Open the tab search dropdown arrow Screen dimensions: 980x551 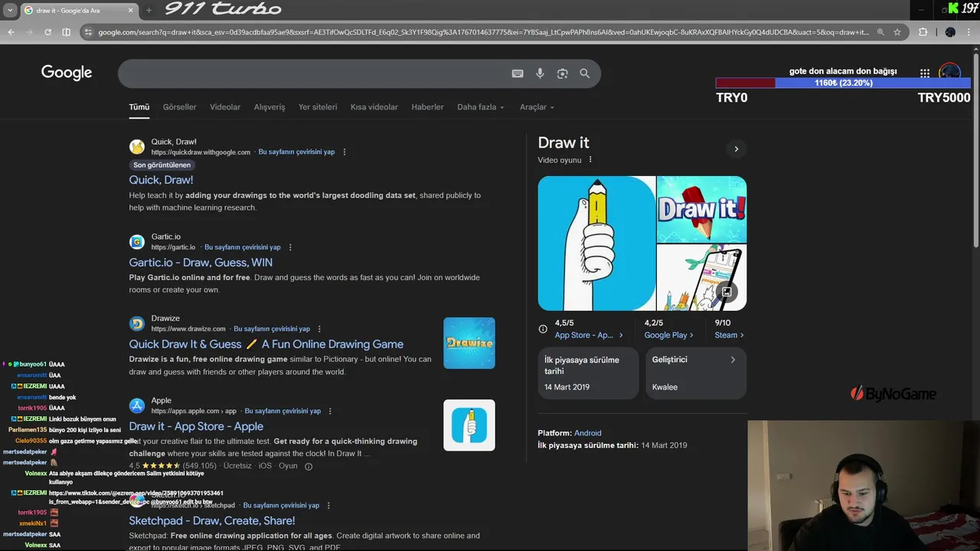coord(11,11)
